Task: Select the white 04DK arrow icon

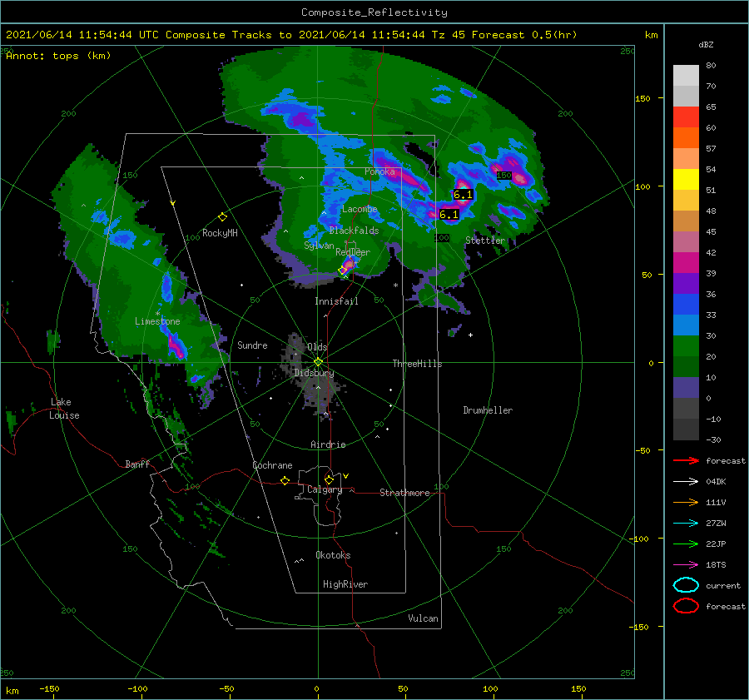Action: click(x=686, y=481)
